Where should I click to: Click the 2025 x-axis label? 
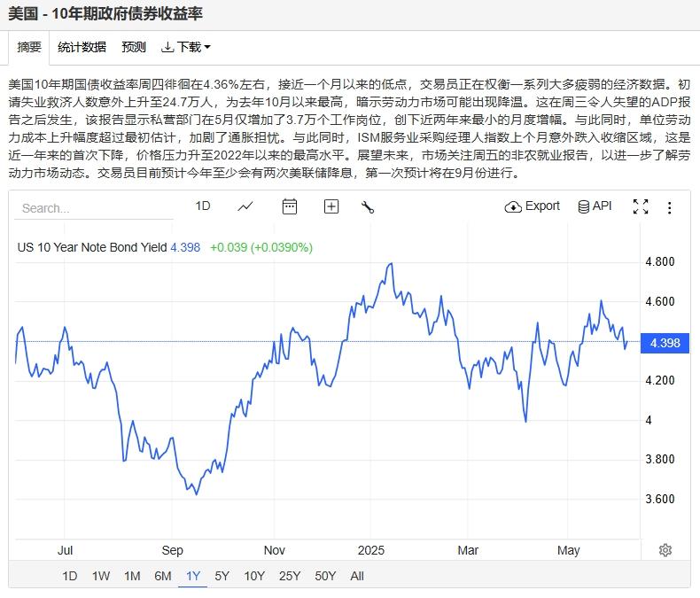(371, 550)
